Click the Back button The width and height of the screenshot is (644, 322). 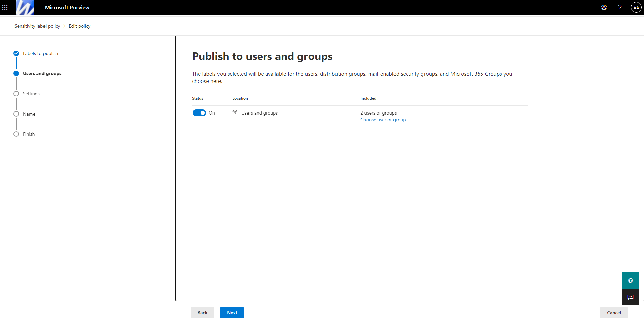(202, 313)
